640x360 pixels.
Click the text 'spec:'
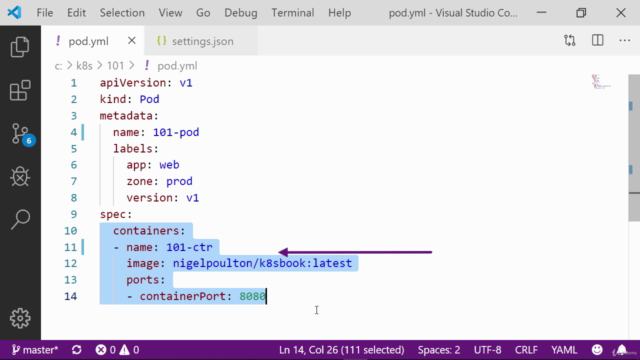click(116, 214)
